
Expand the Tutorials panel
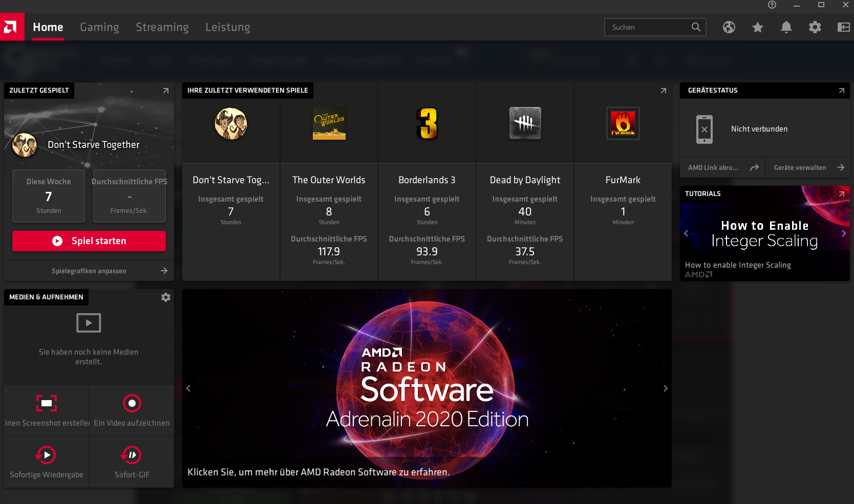(842, 194)
